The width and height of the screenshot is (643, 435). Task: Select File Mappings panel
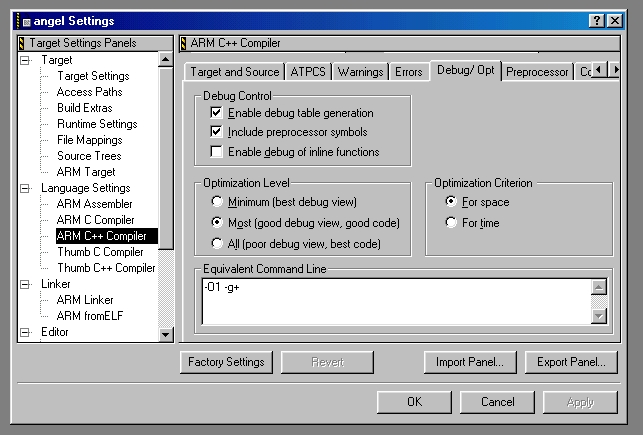89,140
